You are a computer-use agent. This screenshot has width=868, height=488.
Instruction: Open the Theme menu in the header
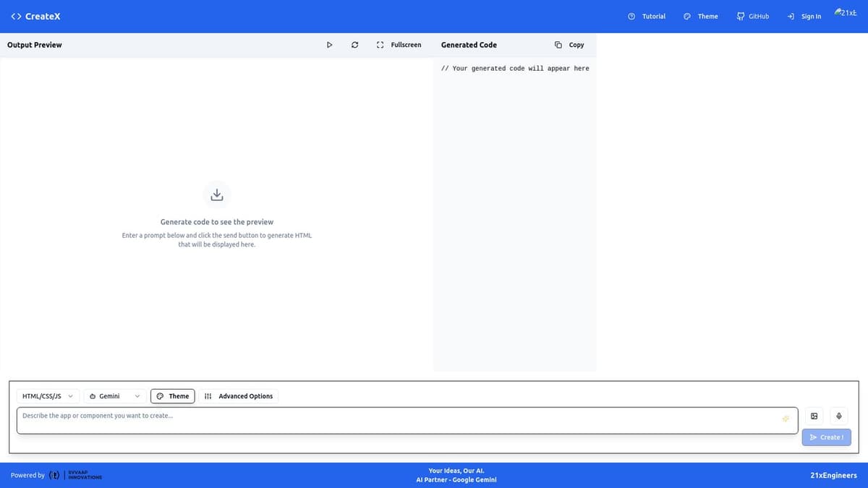tap(701, 16)
